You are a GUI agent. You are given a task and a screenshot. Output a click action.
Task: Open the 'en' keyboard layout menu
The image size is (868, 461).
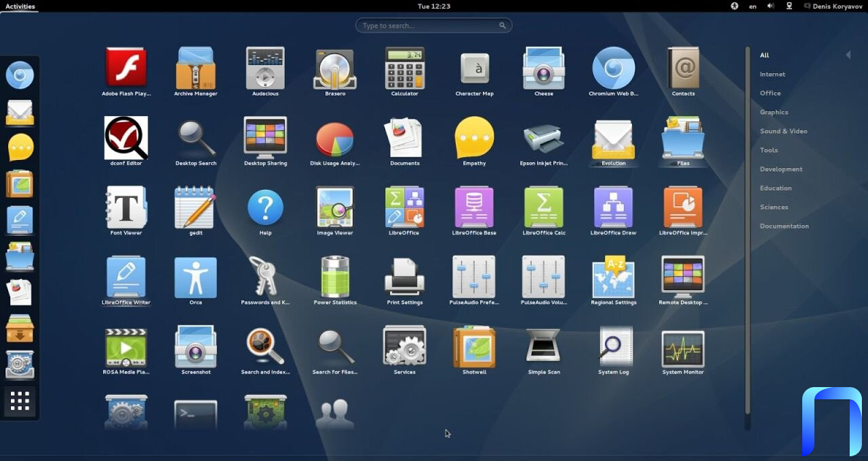pyautogui.click(x=753, y=6)
